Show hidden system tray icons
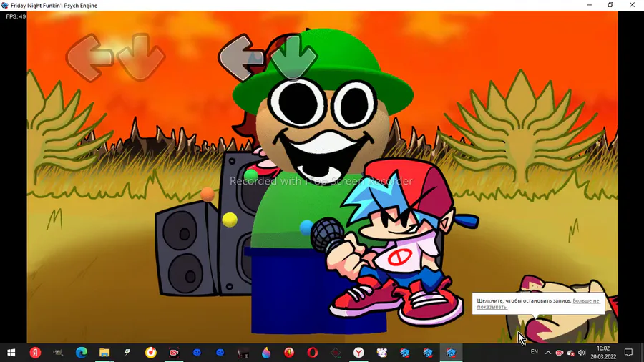The height and width of the screenshot is (362, 644). point(548,353)
